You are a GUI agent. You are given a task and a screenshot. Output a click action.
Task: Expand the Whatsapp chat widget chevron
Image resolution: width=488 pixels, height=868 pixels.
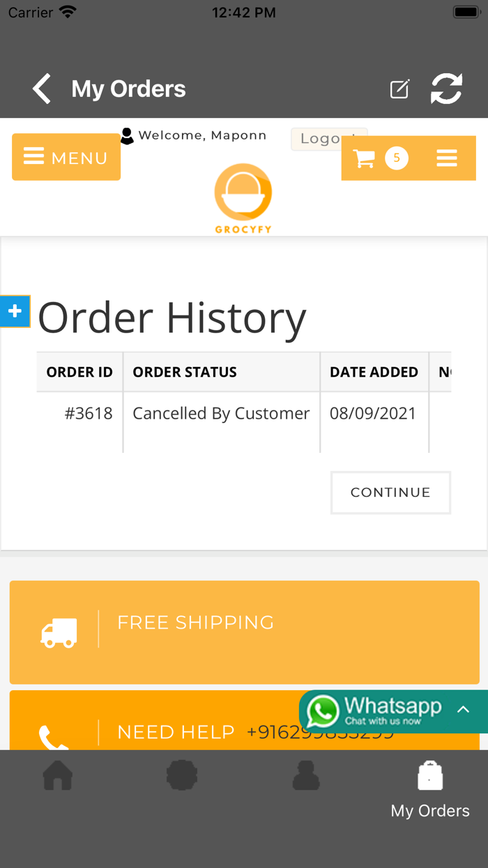464,710
